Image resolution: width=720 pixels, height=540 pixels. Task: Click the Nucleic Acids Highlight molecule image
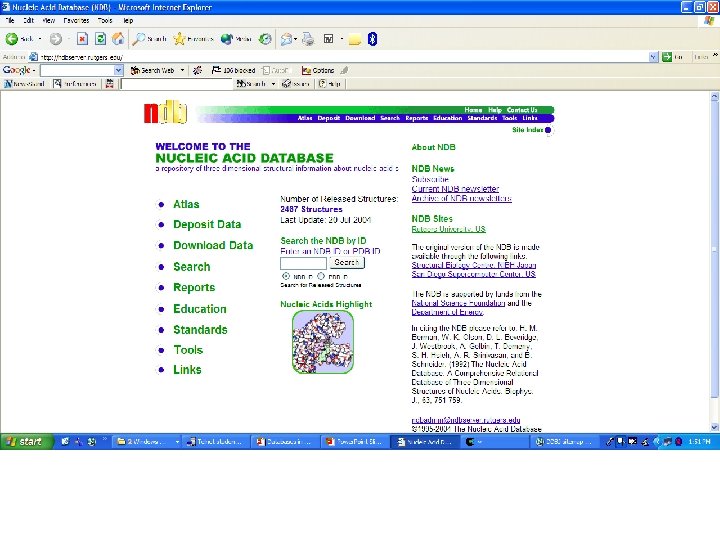(323, 342)
